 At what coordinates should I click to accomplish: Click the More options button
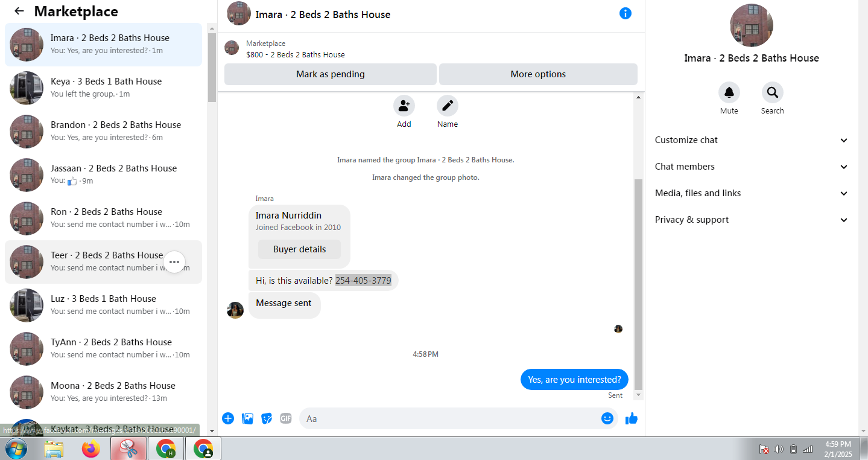[x=538, y=74]
